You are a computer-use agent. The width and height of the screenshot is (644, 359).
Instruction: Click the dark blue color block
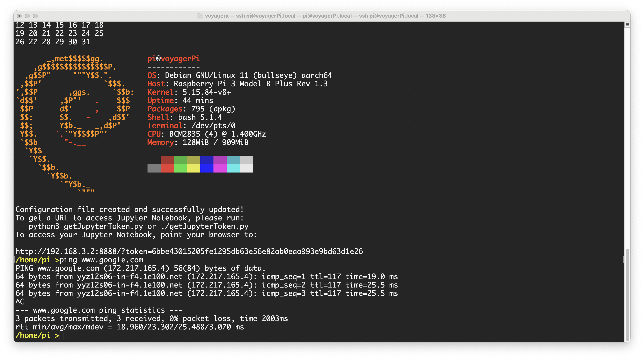(207, 160)
